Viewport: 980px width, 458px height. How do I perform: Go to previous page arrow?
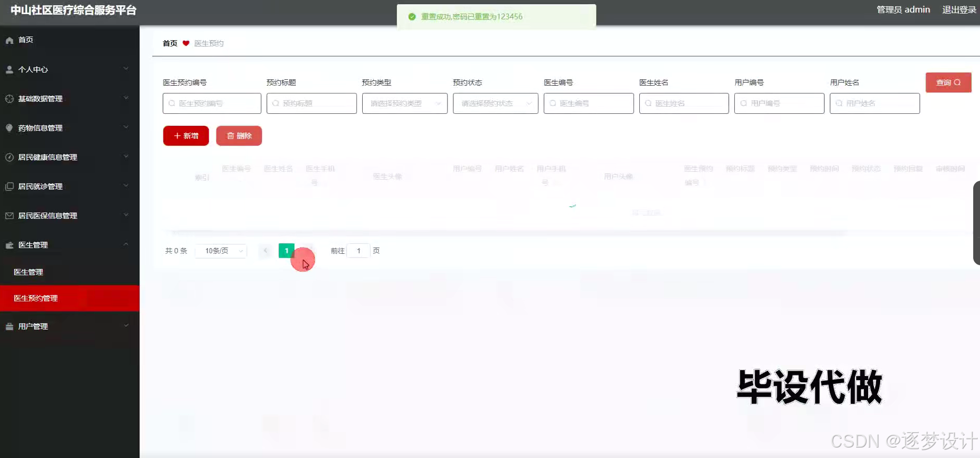tap(266, 251)
